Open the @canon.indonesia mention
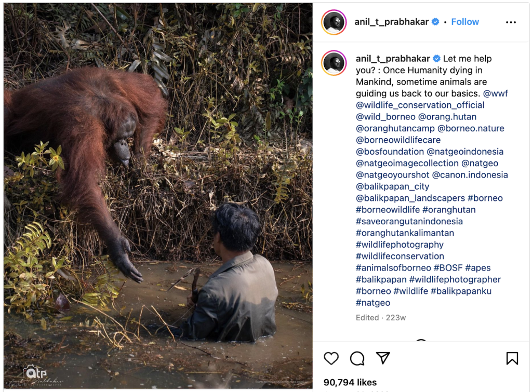This screenshot has height=392, width=532. (x=470, y=175)
